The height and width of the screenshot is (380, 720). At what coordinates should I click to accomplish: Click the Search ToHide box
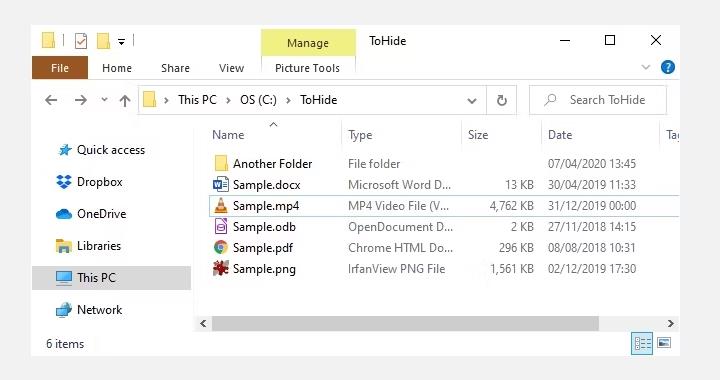(597, 100)
